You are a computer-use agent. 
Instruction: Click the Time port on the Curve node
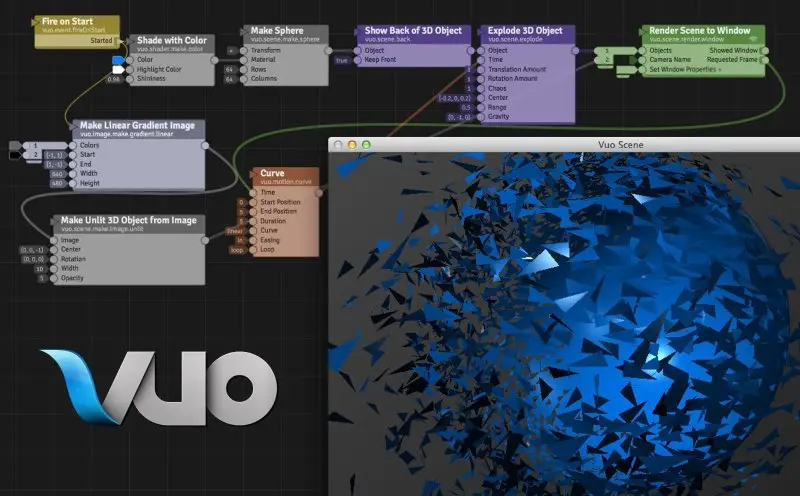pos(253,192)
